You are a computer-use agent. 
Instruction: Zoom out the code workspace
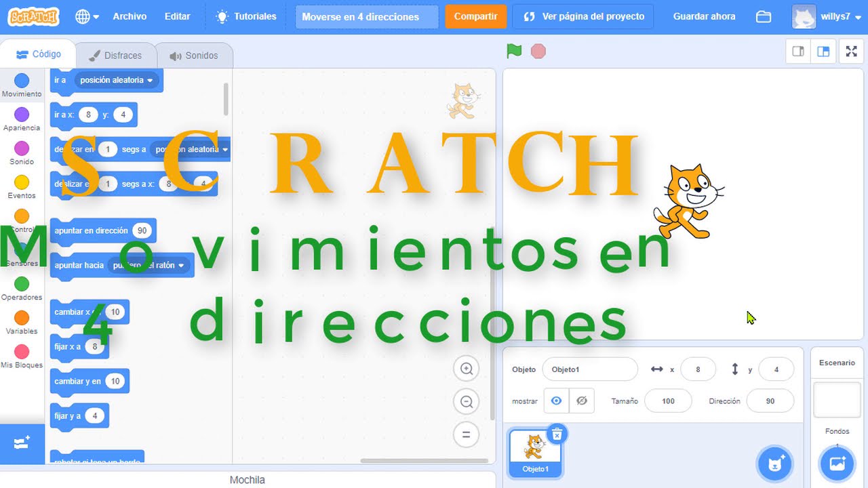pyautogui.click(x=466, y=402)
